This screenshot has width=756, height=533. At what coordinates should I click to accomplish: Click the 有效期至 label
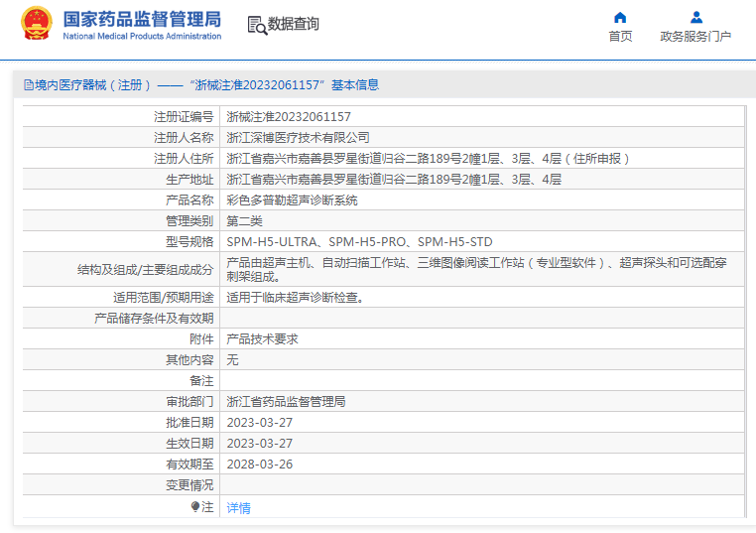[x=189, y=465]
